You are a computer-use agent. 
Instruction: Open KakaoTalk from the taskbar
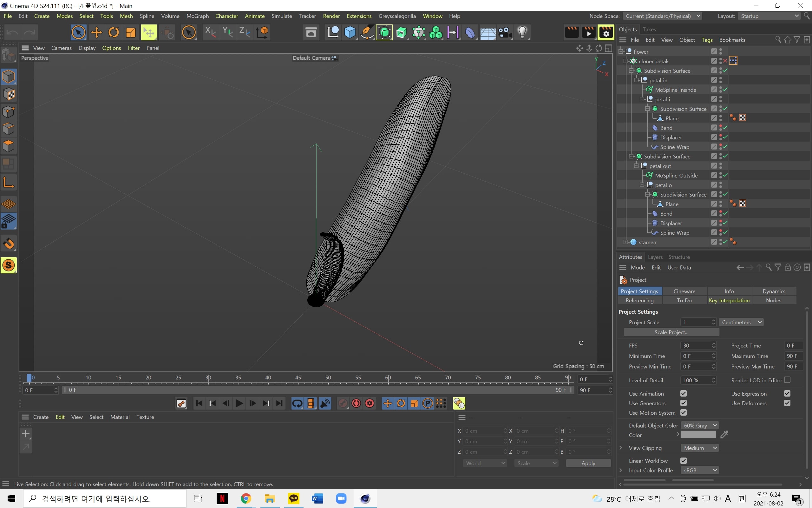(294, 498)
